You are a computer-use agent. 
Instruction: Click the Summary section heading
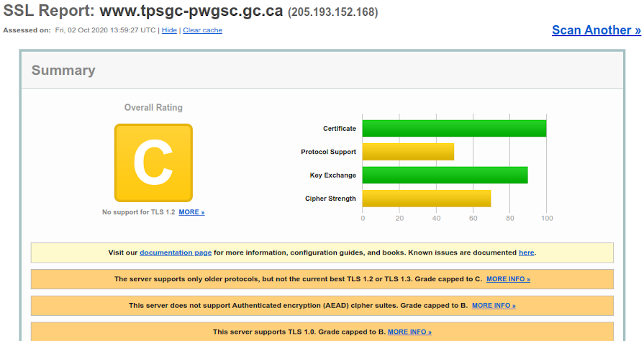(63, 71)
